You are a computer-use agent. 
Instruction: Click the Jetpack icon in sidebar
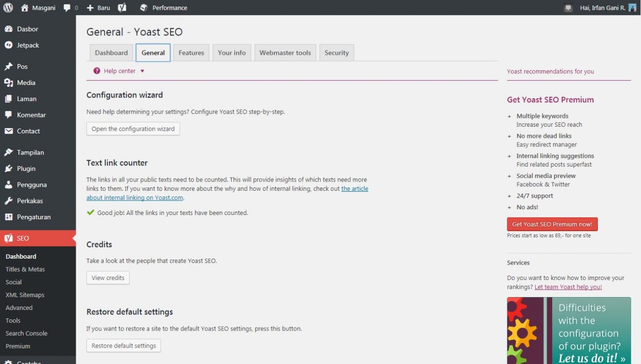tap(8, 45)
